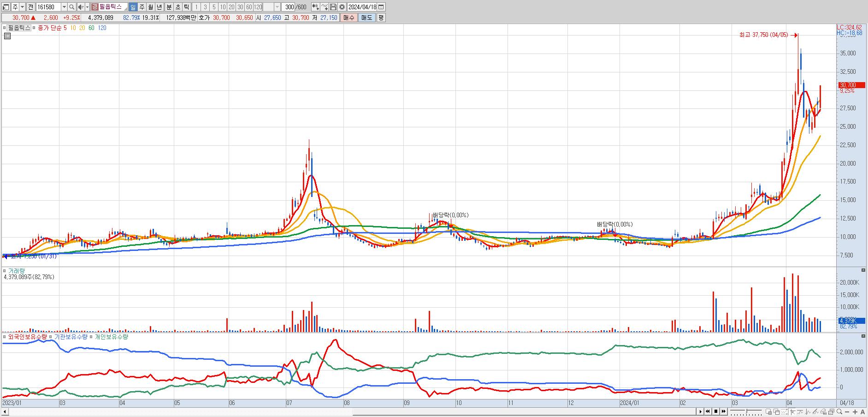Viewport: 868px width, 417px height.
Task: Click the 외국인보유수량 indicator label
Action: point(28,337)
